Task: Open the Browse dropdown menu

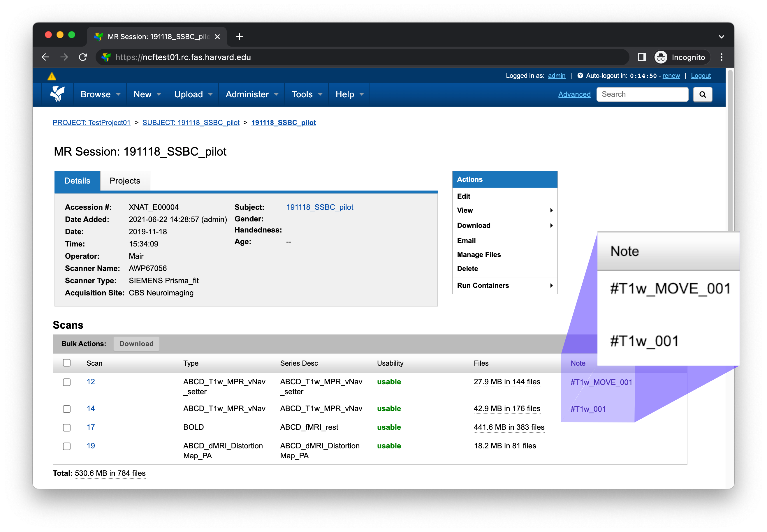Action: pyautogui.click(x=100, y=94)
